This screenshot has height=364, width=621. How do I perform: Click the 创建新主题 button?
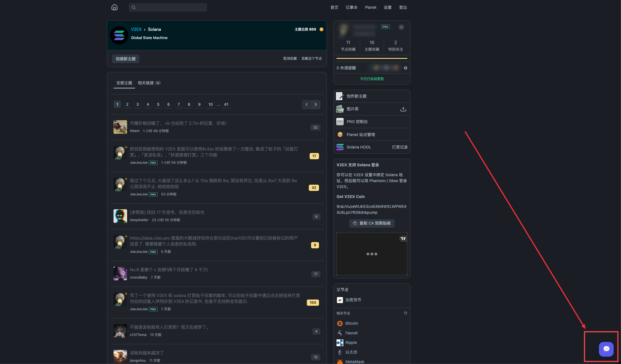coord(125,59)
